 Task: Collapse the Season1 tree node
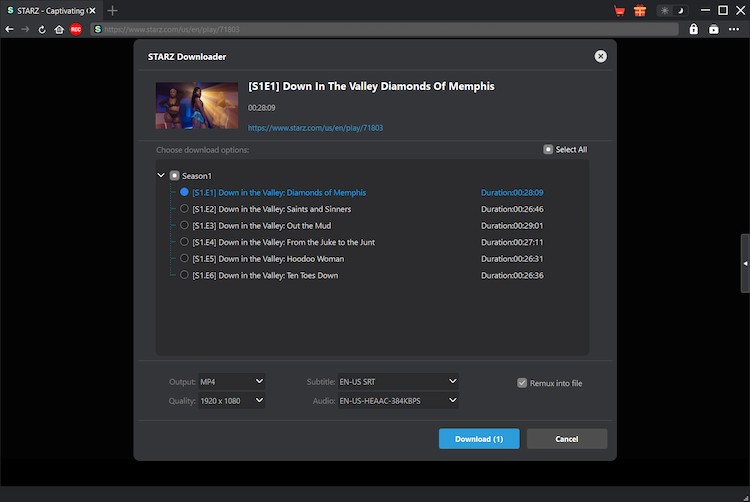pos(161,175)
